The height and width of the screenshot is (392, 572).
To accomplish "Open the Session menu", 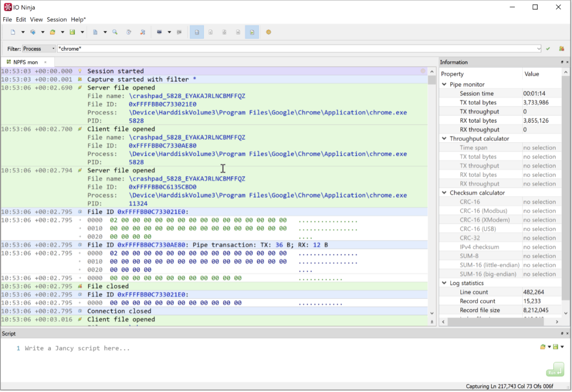I will (x=57, y=19).
